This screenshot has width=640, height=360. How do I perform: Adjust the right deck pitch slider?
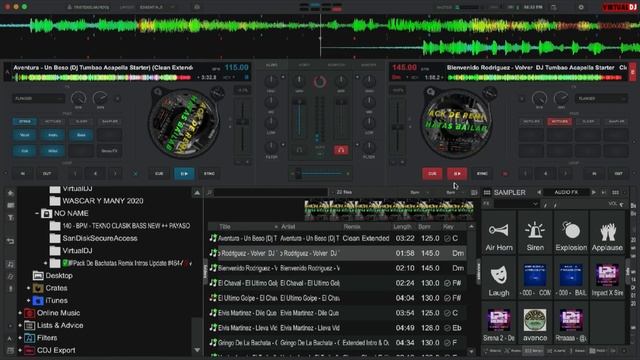(397, 127)
